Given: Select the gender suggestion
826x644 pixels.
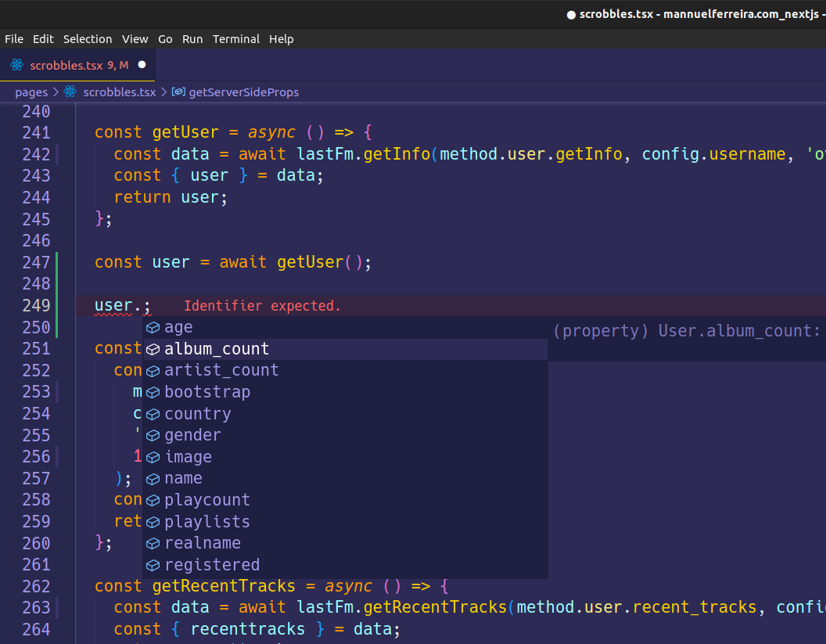Looking at the screenshot, I should pos(346,435).
